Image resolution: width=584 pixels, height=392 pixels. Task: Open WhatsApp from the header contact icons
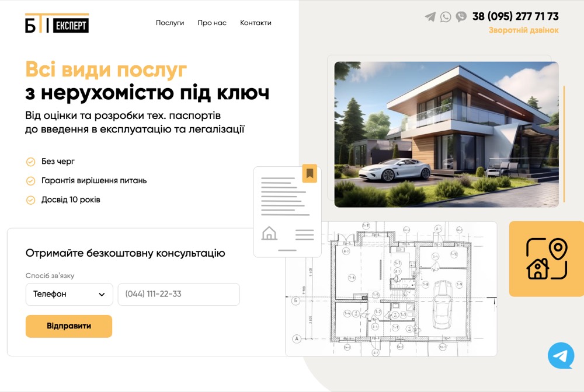(x=446, y=17)
